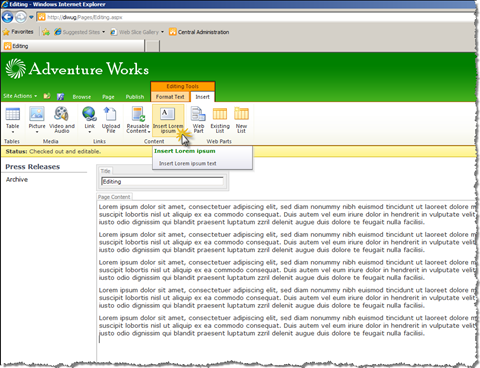Open the Press Releases navigation link
Image resolution: width=480 pixels, height=368 pixels.
click(x=33, y=167)
